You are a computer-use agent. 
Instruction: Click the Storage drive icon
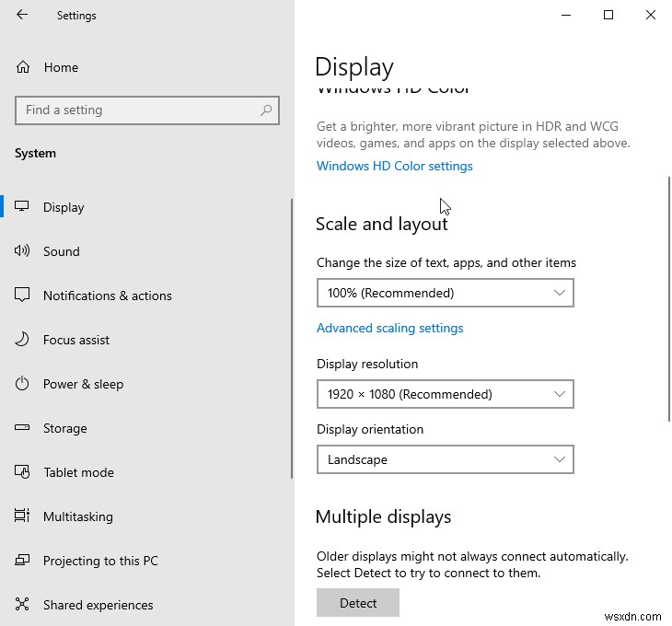tap(23, 428)
